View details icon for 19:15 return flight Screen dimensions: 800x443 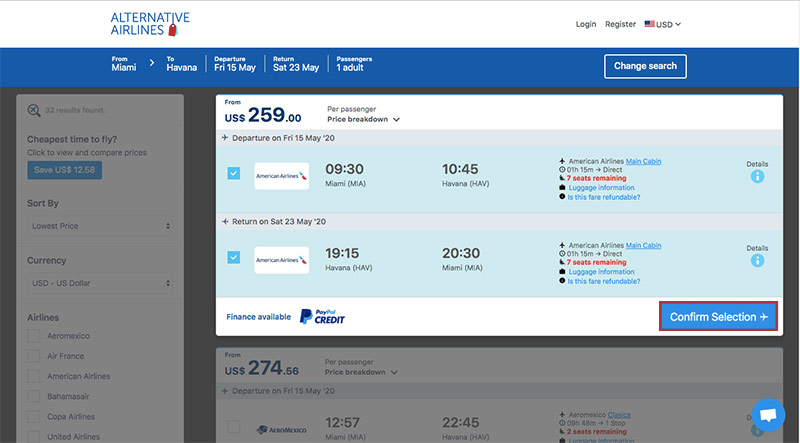[757, 260]
